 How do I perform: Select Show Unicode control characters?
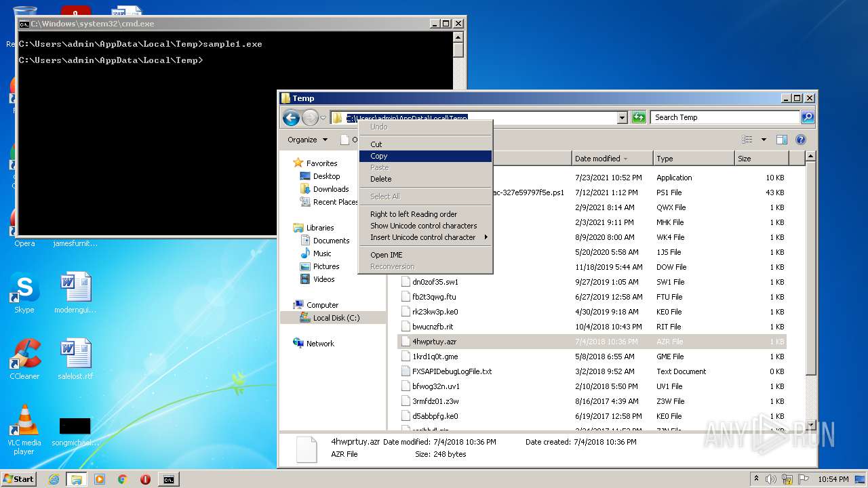(x=425, y=226)
